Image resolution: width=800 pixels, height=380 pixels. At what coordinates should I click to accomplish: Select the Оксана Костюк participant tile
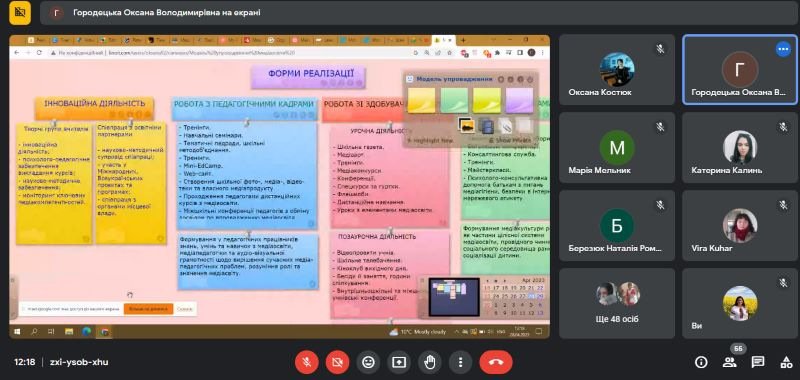(617, 70)
